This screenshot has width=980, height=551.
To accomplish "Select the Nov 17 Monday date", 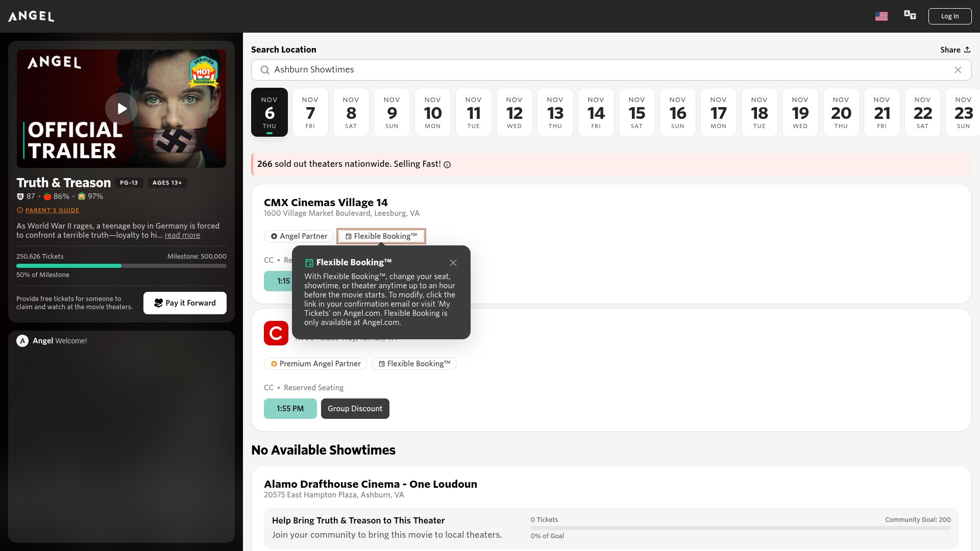I will [x=719, y=112].
